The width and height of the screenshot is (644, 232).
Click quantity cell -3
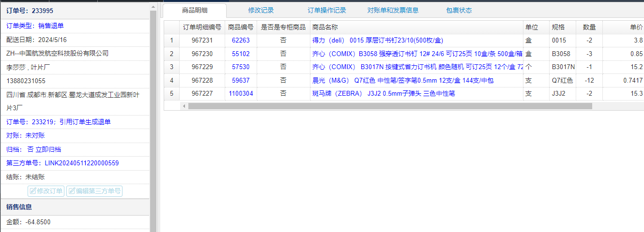589,54
